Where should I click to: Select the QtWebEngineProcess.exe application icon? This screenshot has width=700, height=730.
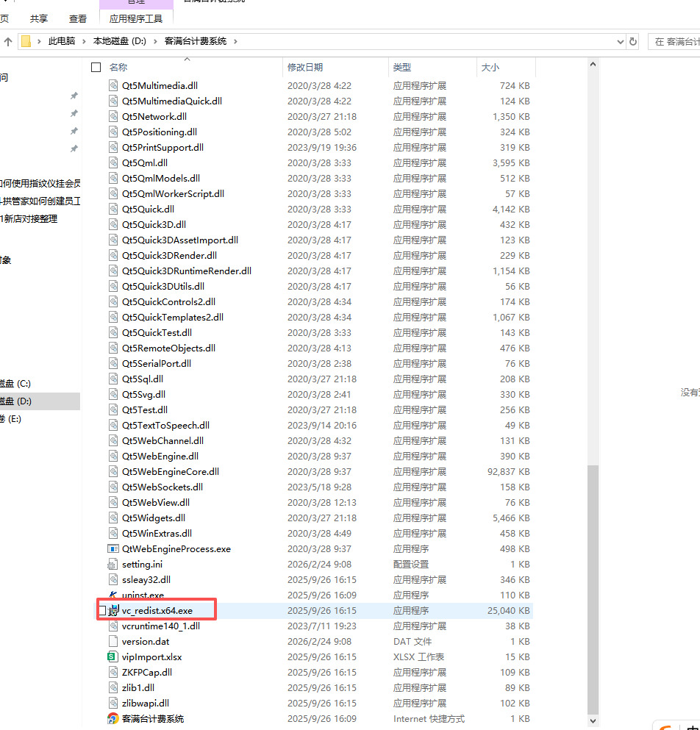click(x=113, y=548)
